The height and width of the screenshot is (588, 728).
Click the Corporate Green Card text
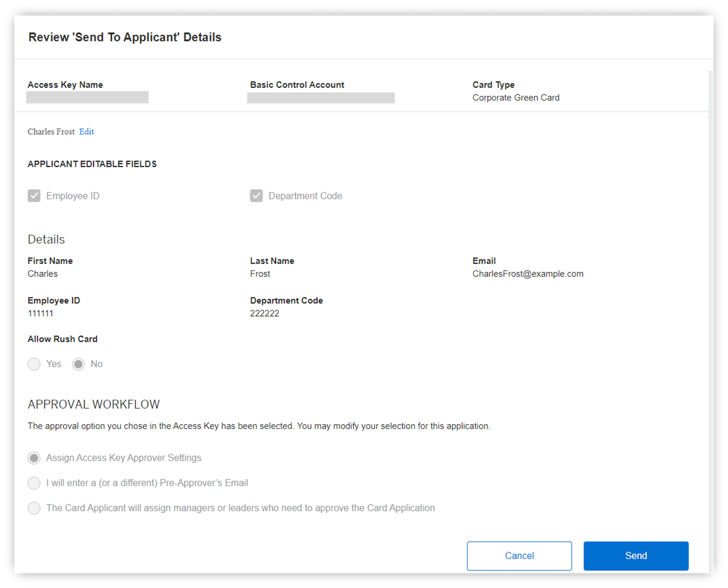515,98
